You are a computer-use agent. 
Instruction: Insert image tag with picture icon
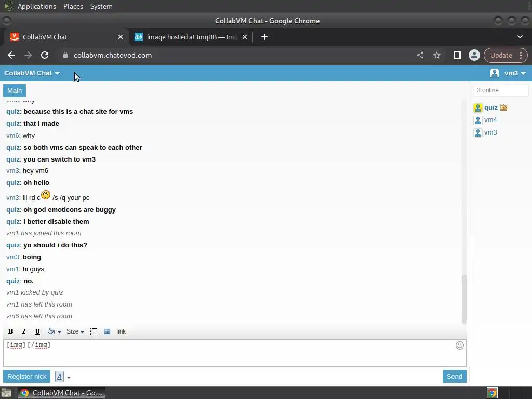(107, 331)
